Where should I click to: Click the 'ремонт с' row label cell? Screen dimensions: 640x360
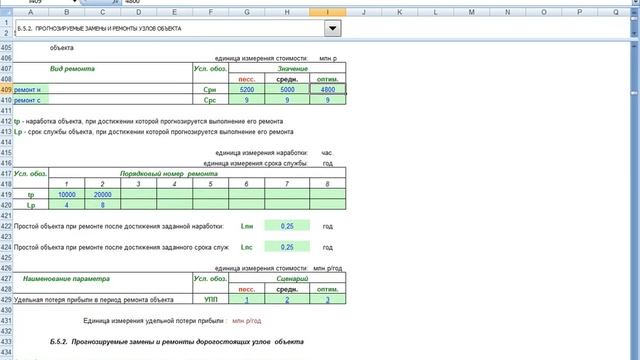pyautogui.click(x=31, y=100)
